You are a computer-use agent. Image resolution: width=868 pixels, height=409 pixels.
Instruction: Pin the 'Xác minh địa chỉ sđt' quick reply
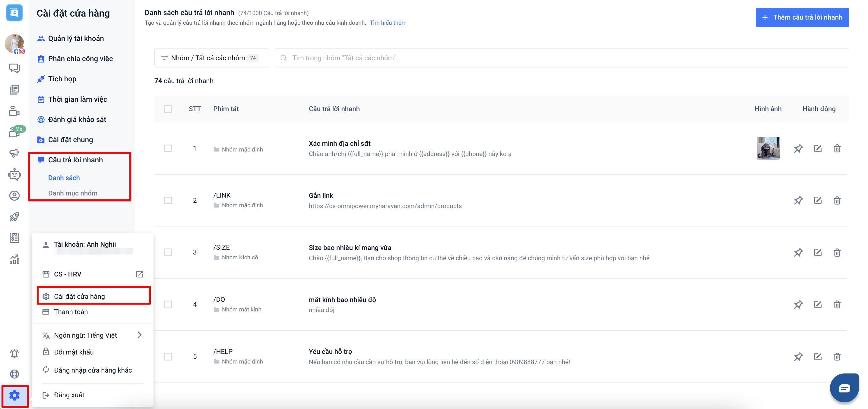tap(798, 148)
